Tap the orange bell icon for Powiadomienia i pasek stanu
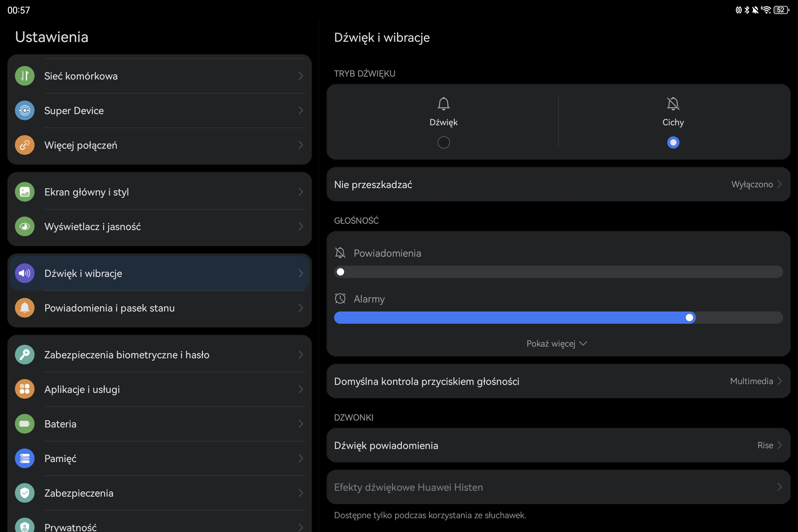Image resolution: width=798 pixels, height=532 pixels. pyautogui.click(x=25, y=308)
